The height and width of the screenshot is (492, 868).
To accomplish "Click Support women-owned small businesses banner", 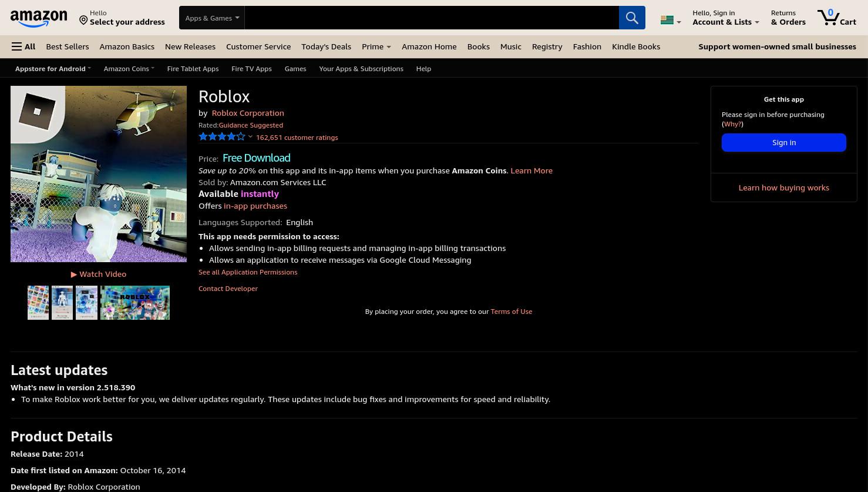I will pos(777,46).
